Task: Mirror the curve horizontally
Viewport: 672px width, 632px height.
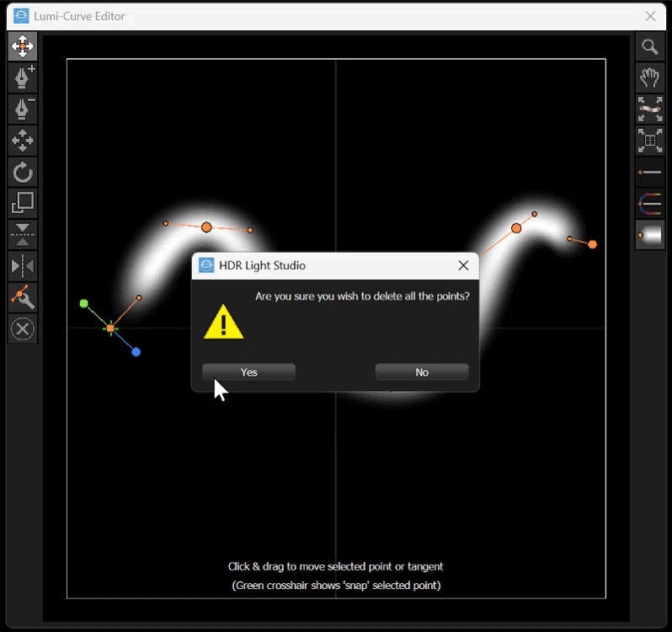Action: pos(23,266)
